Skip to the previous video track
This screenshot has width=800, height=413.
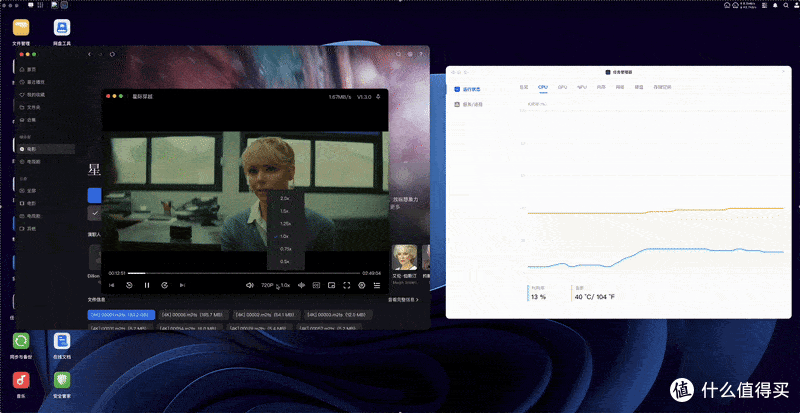112,285
